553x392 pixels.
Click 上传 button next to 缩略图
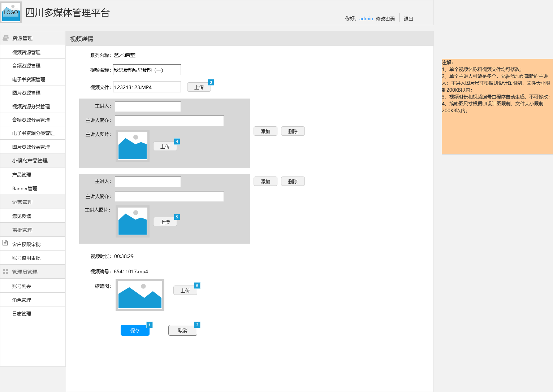point(185,290)
